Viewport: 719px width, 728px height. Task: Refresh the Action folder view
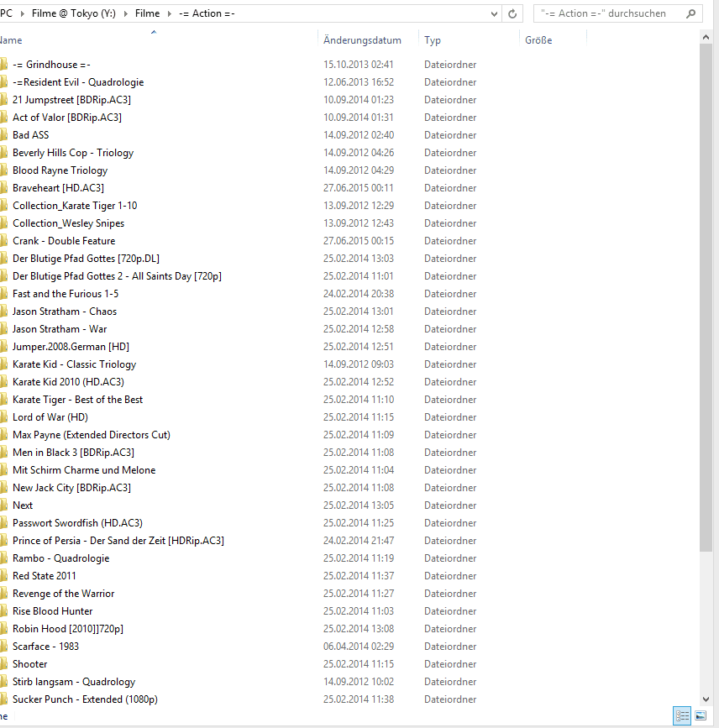click(512, 13)
